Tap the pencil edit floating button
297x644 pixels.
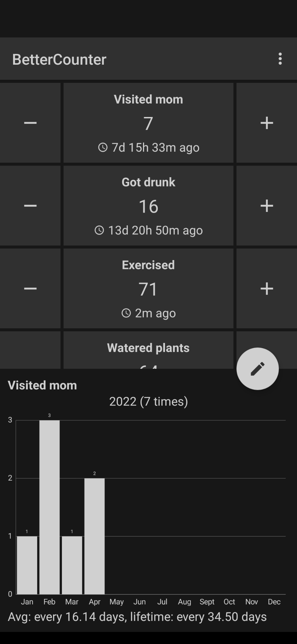257,368
